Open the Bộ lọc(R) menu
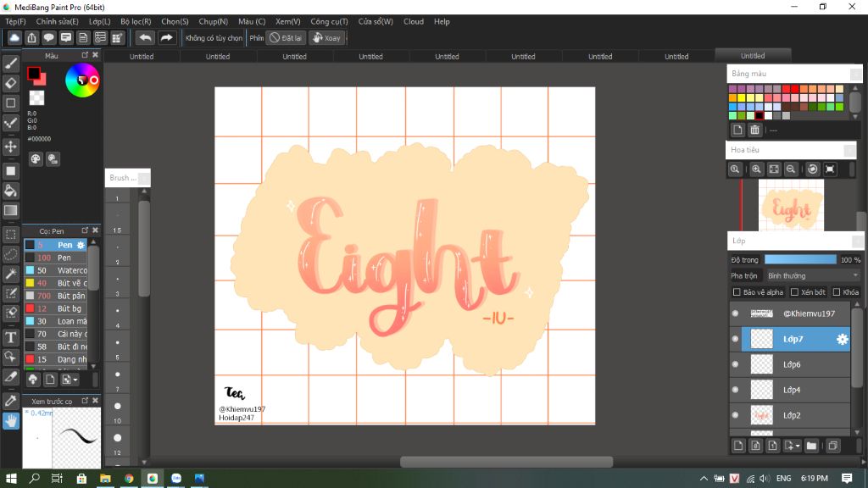Screen dimensions: 868x488 (136, 21)
